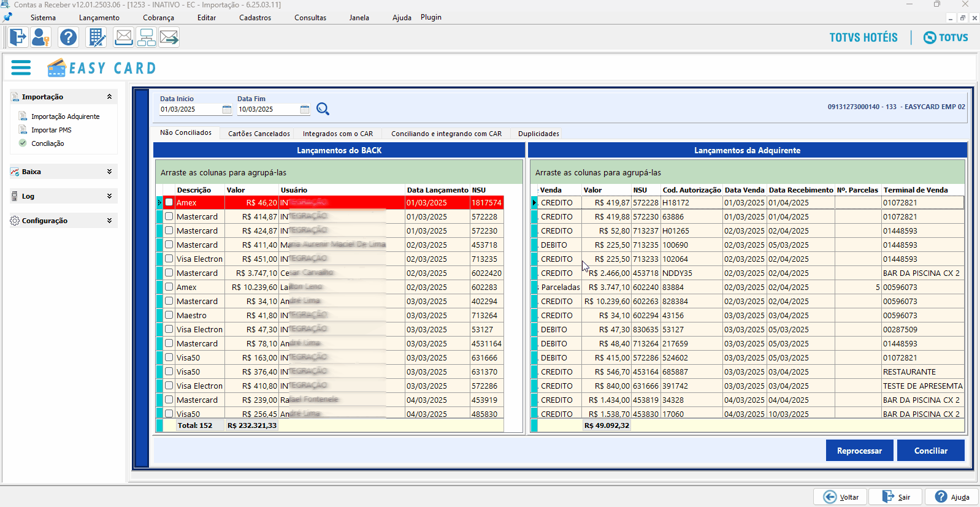Open the user with key icon
The height and width of the screenshot is (507, 980).
(x=40, y=37)
